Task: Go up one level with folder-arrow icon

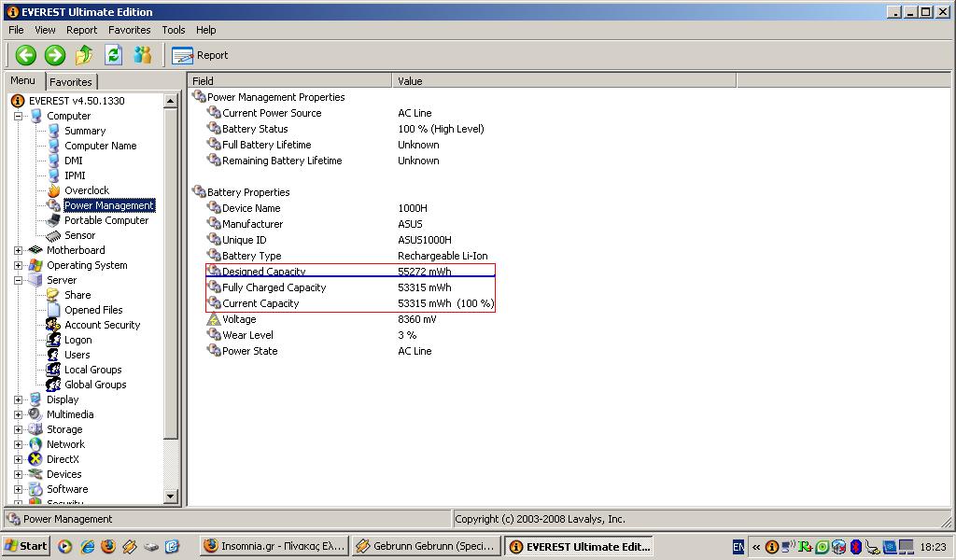Action: (x=84, y=55)
